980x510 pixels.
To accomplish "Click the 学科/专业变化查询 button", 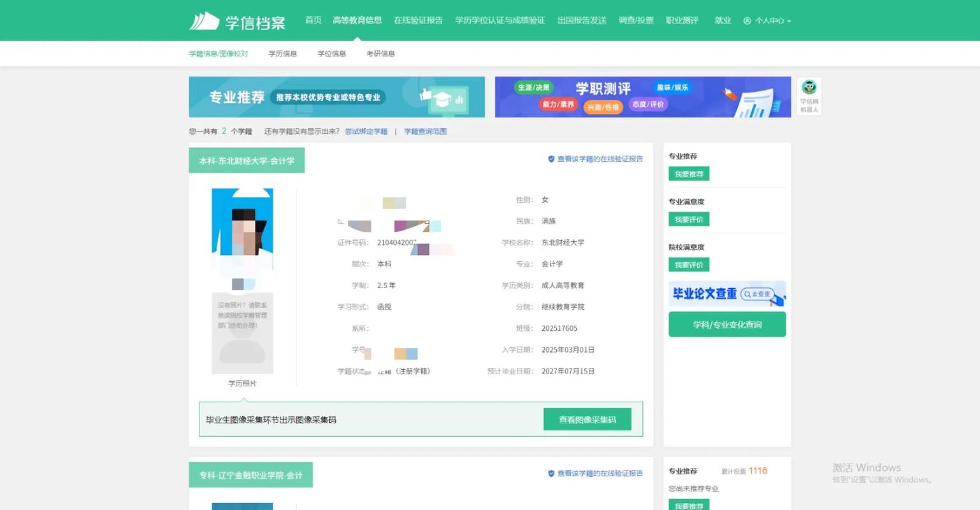I will click(x=727, y=324).
